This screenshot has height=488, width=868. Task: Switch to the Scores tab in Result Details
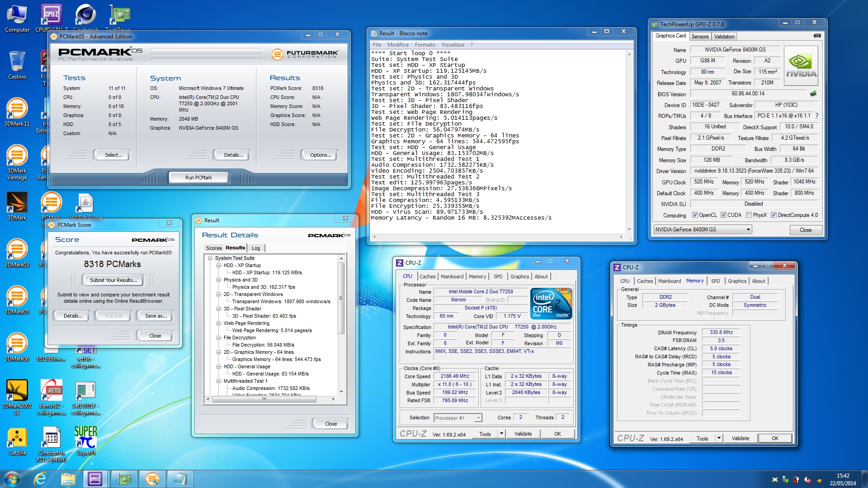214,248
